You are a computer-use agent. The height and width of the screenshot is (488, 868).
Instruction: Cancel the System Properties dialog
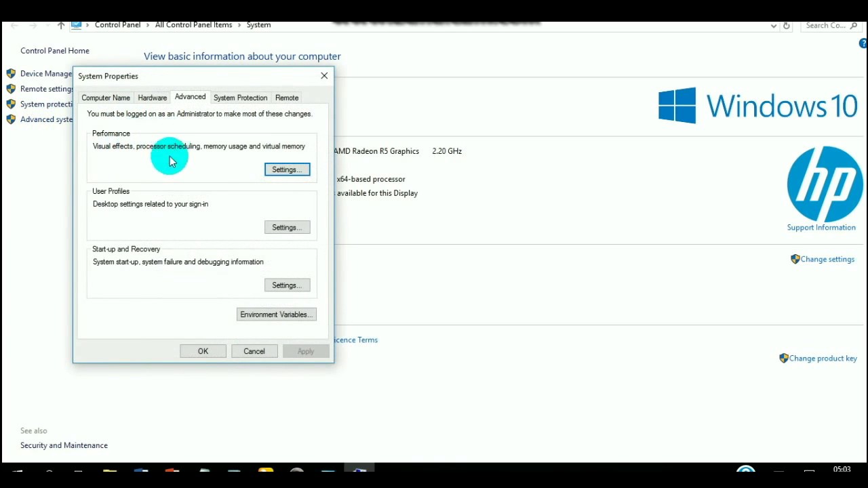254,351
